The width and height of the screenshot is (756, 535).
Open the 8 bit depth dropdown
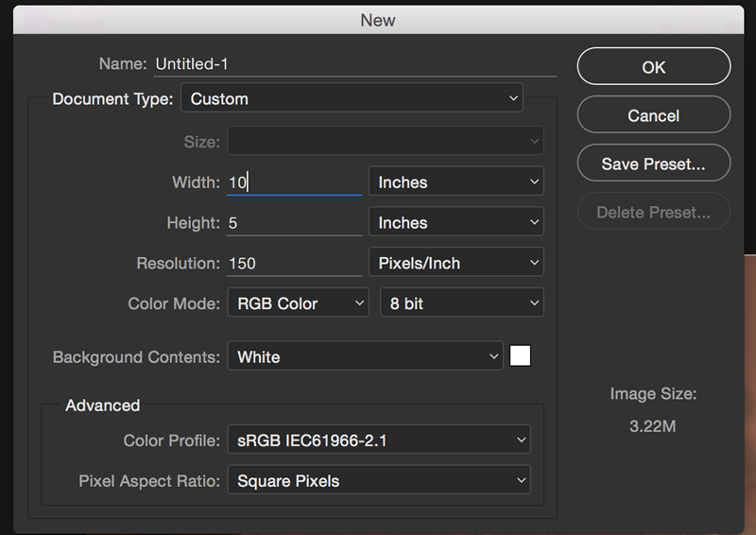tap(462, 303)
